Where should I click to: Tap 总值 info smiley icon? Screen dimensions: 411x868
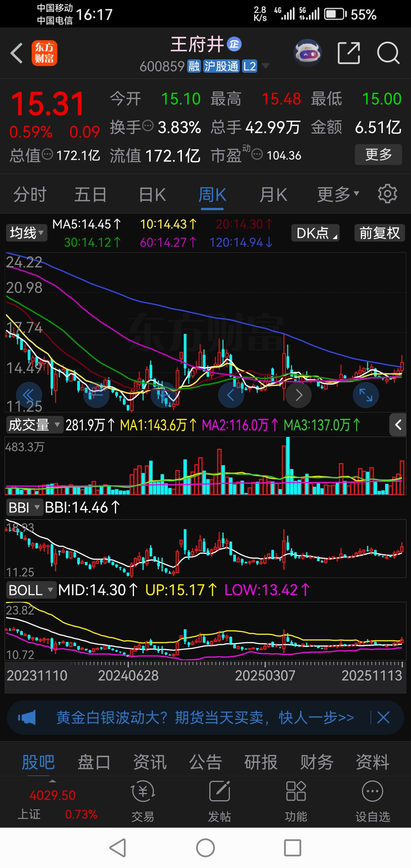(47, 155)
